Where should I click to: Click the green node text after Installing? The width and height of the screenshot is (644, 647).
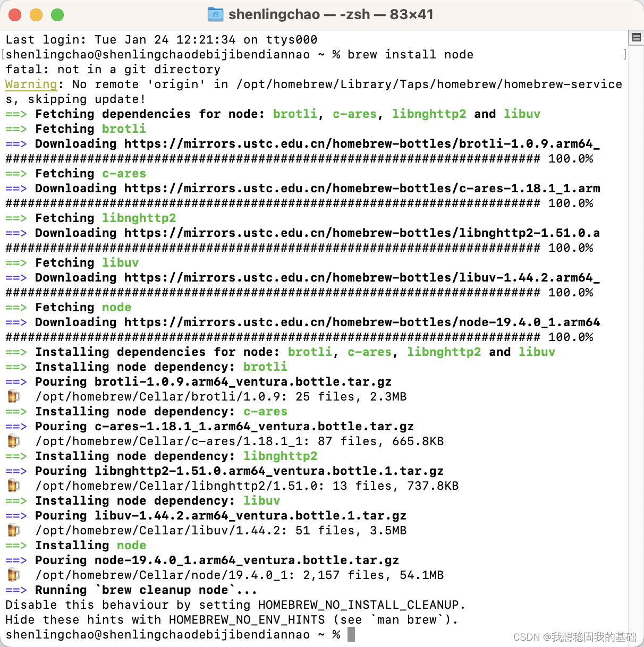(131, 545)
